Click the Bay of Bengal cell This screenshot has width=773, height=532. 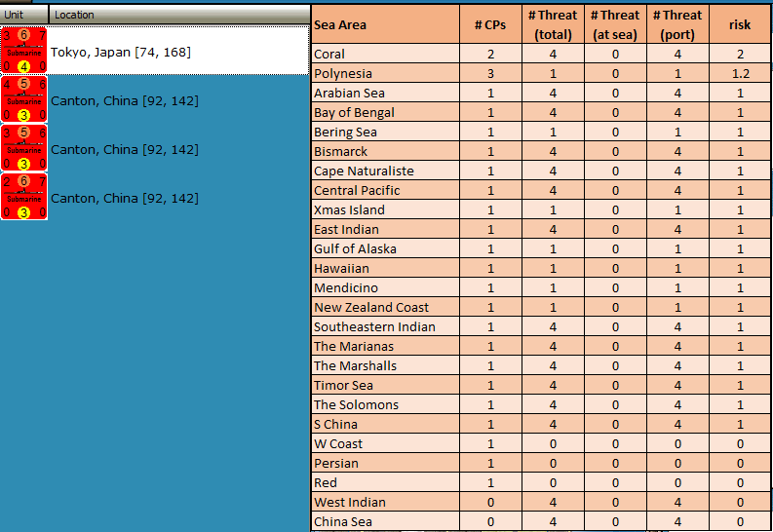(x=385, y=112)
